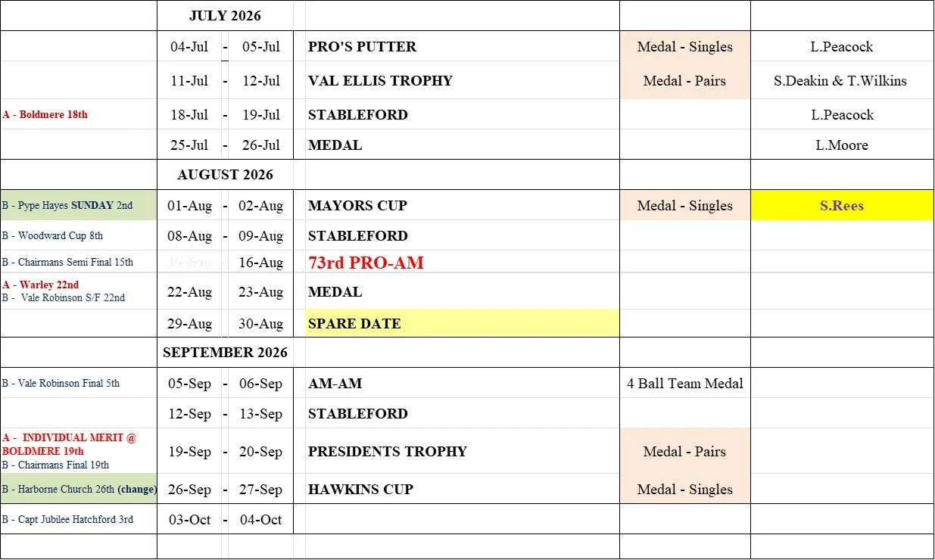Select the red 73rd PRO-AM cell
935x560 pixels.
(x=462, y=263)
